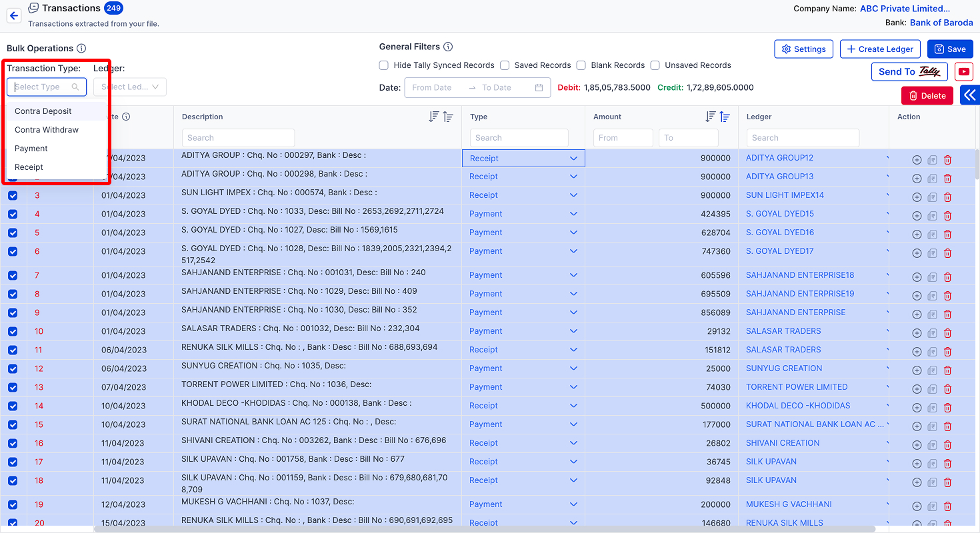This screenshot has height=533, width=980.
Task: Open the YouTube tutorial video icon
Action: coord(963,72)
